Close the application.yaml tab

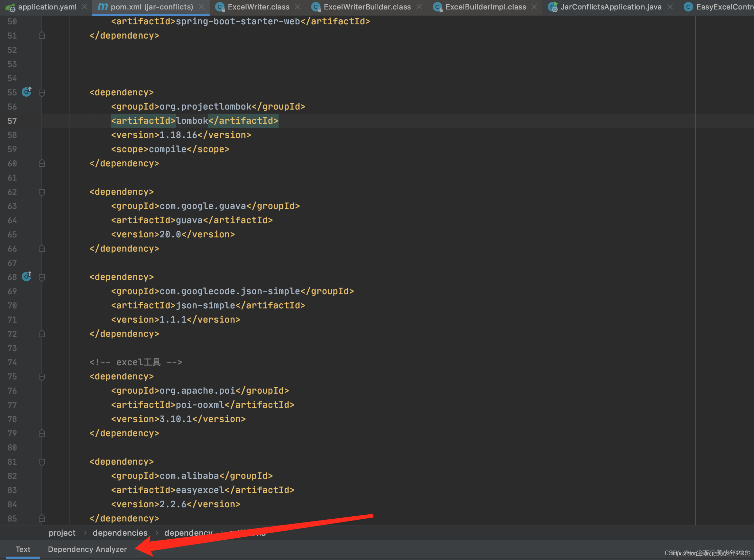pos(85,7)
